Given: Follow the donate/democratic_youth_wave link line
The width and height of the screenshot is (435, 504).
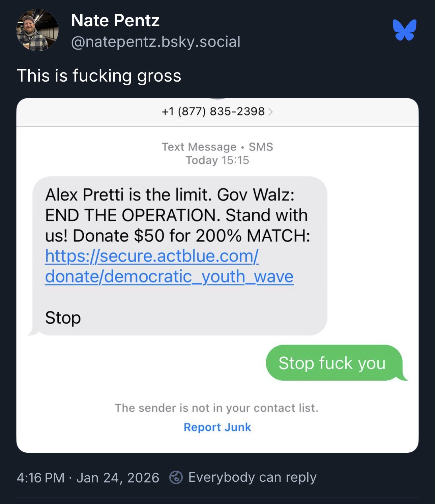Looking at the screenshot, I should tap(169, 276).
